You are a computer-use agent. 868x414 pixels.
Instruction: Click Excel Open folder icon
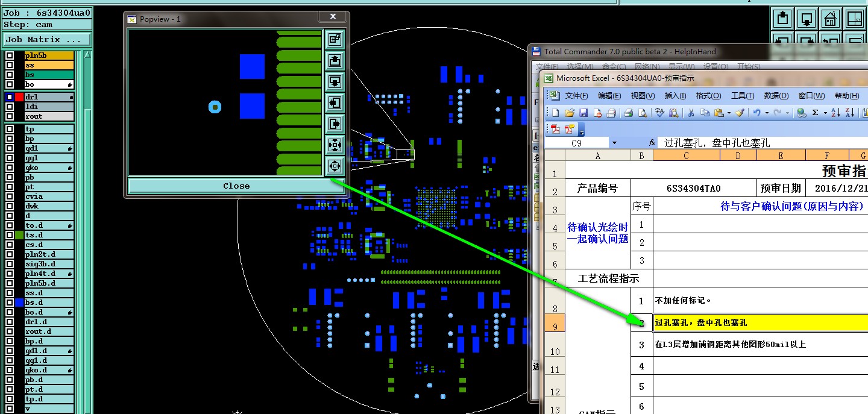point(569,113)
